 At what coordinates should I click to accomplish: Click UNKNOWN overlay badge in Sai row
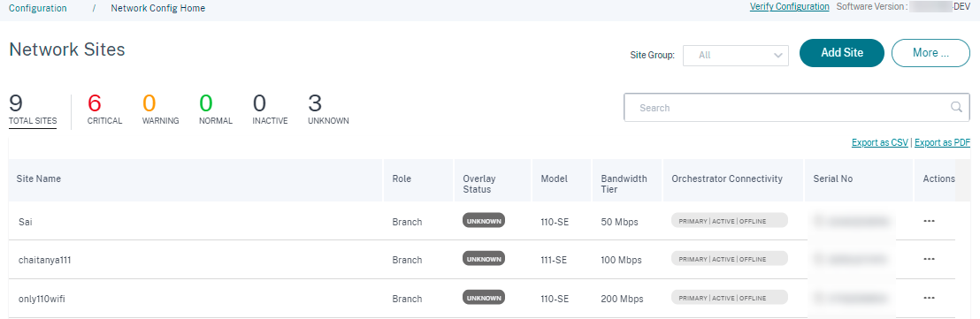point(484,220)
